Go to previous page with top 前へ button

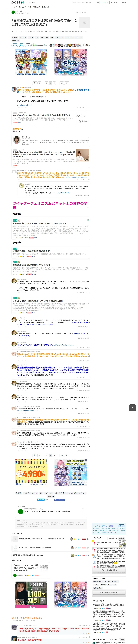(35, 83)
